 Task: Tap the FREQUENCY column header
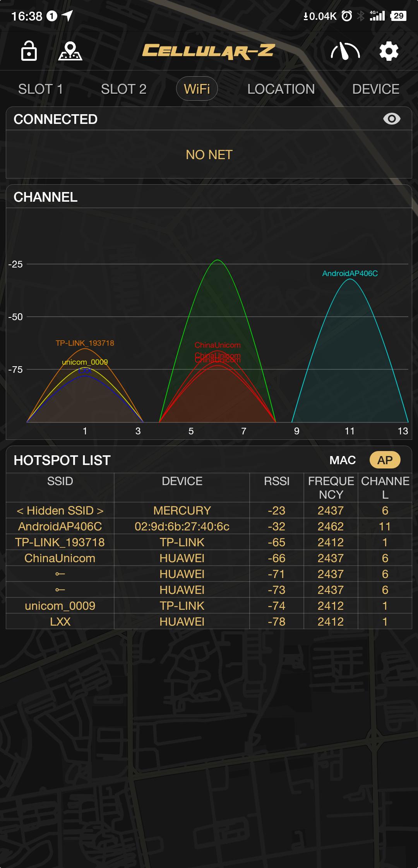pyautogui.click(x=331, y=488)
